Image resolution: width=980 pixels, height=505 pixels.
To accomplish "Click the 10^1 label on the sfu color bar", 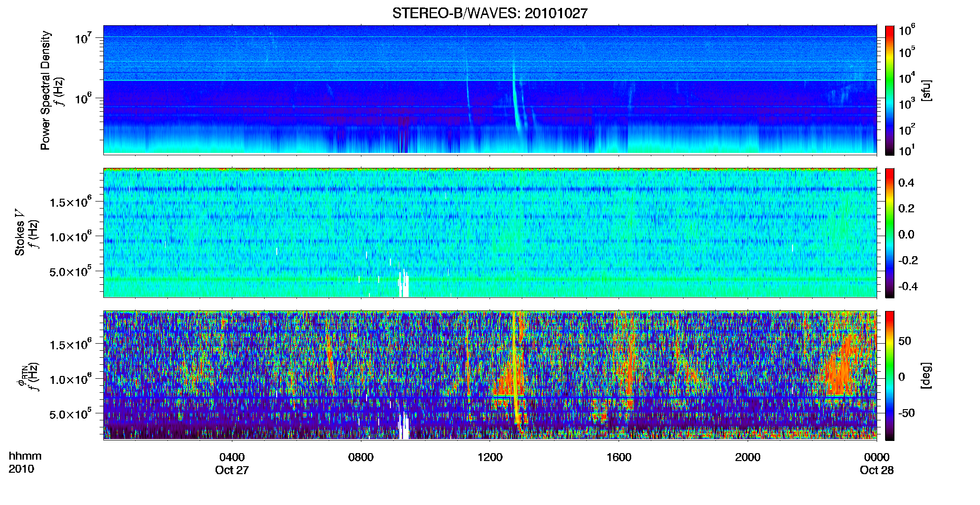I will pyautogui.click(x=907, y=151).
